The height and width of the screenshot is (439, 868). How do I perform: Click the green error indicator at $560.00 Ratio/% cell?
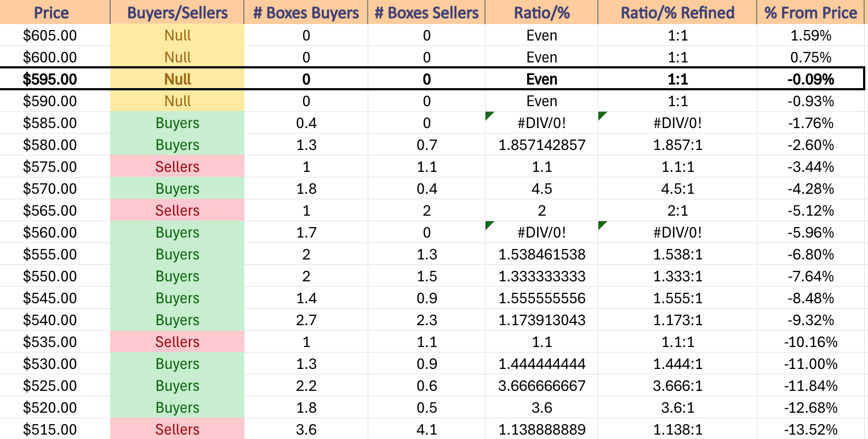489,225
